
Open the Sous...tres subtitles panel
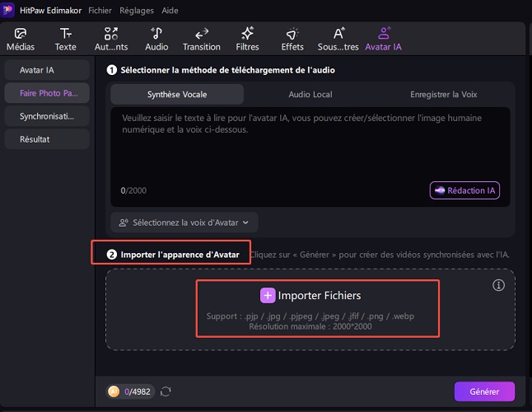tap(338, 40)
